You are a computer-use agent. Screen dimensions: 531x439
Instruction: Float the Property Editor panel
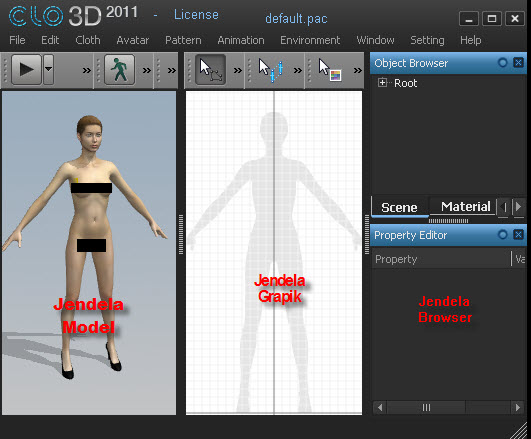click(x=503, y=234)
